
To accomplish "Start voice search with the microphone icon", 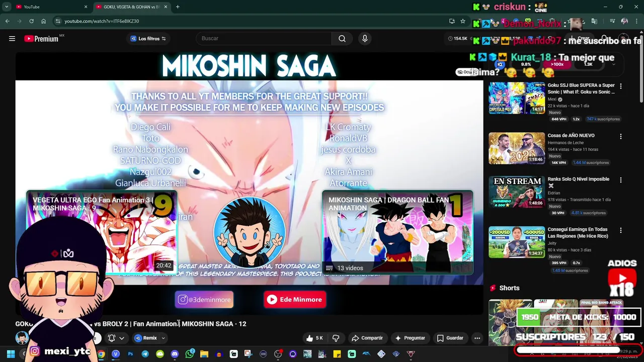I will click(x=365, y=39).
